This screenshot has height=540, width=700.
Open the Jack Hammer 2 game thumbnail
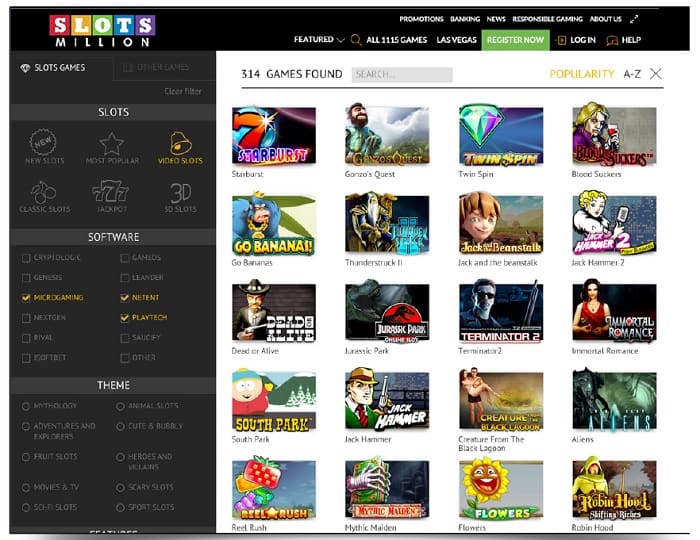click(614, 224)
